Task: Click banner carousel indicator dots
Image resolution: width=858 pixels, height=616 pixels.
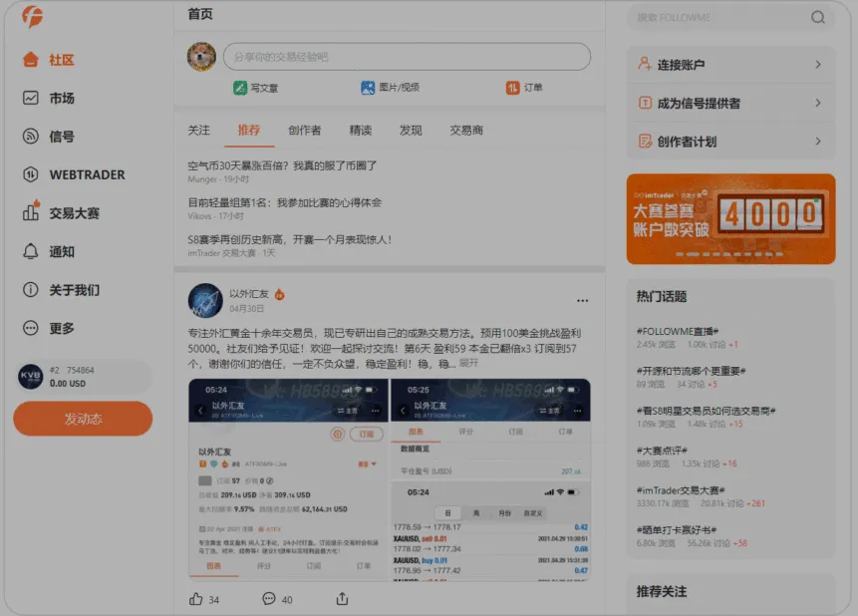Action: [x=729, y=254]
